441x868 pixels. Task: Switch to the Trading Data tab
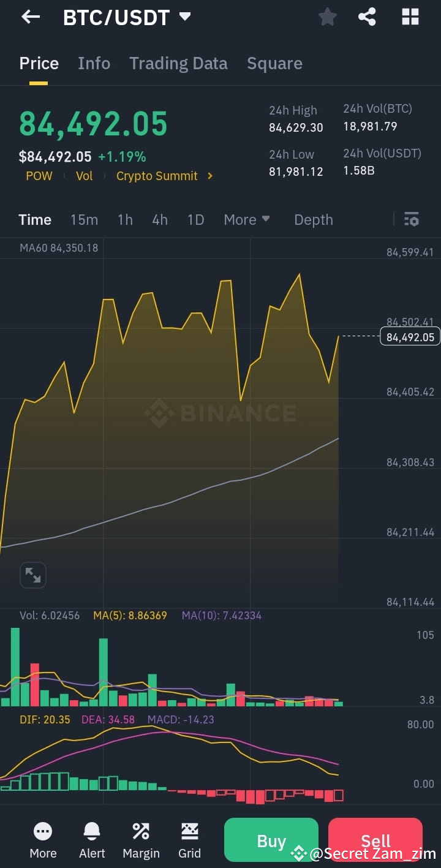point(178,64)
